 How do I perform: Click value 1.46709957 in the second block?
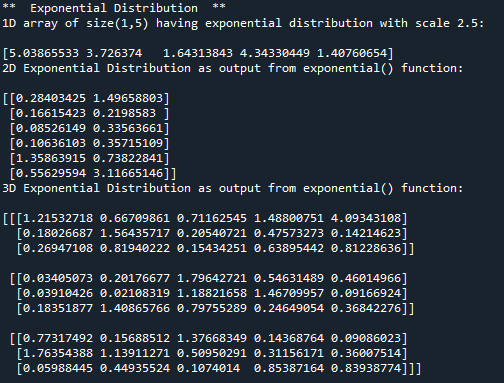coord(289,293)
